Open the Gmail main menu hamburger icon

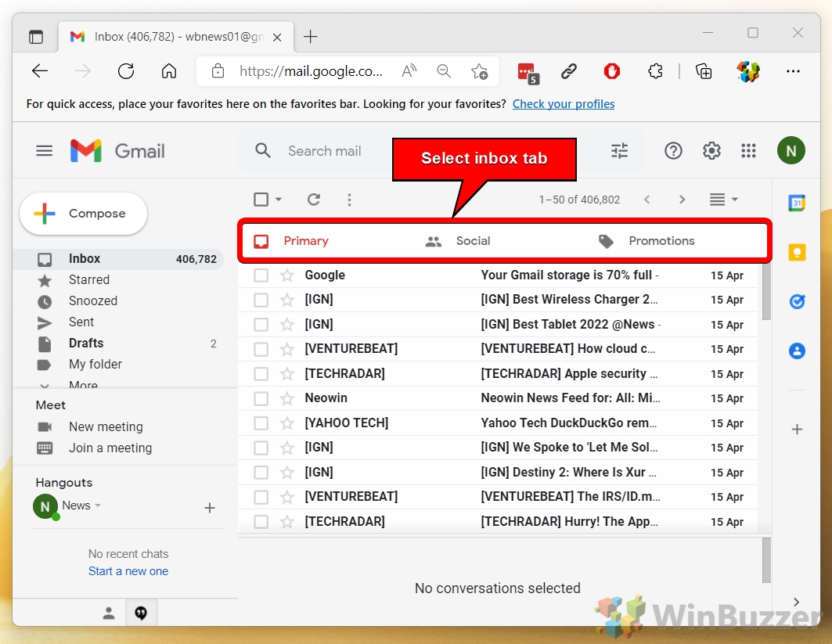tap(44, 151)
